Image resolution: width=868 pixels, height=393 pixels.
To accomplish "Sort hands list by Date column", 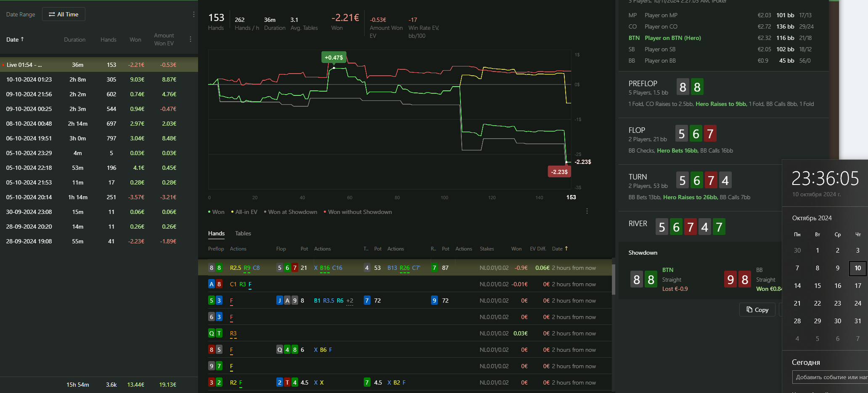I will click(x=560, y=249).
